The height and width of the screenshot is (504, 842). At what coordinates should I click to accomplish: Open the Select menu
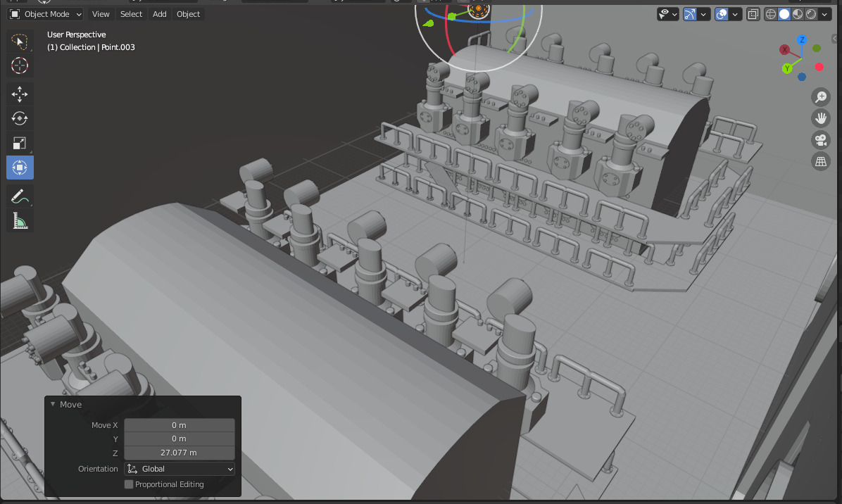[131, 15]
